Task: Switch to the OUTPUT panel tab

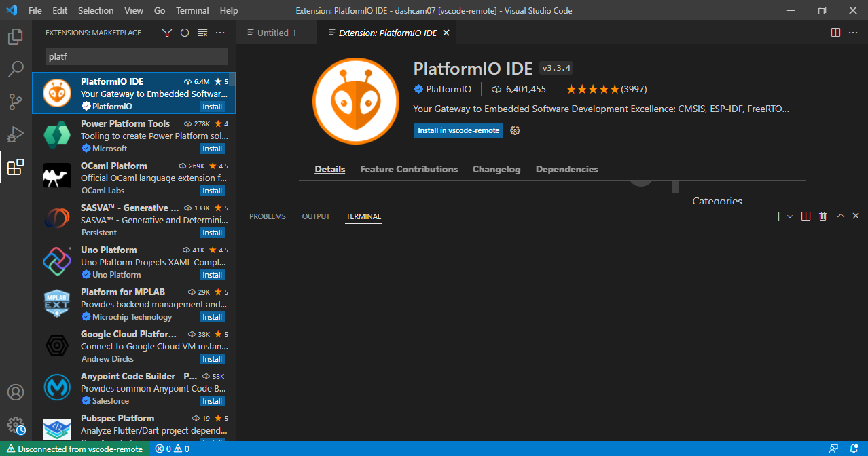Action: tap(316, 216)
